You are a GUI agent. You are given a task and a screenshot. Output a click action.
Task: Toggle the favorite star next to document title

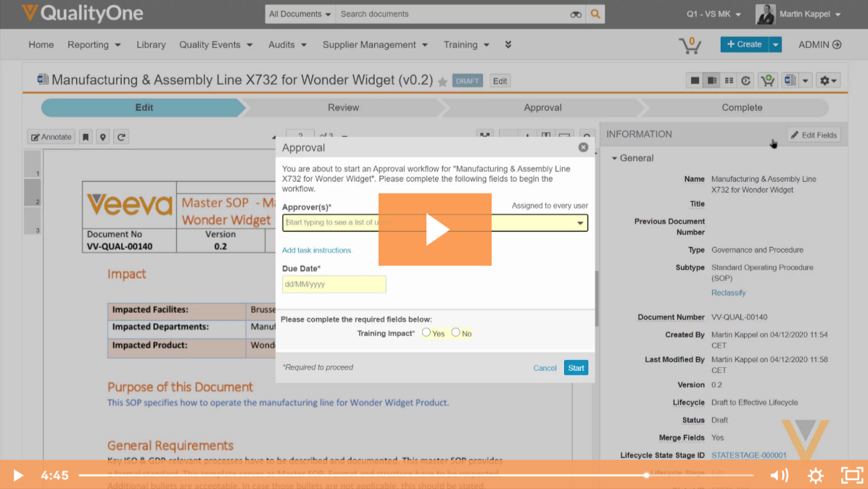(x=442, y=80)
